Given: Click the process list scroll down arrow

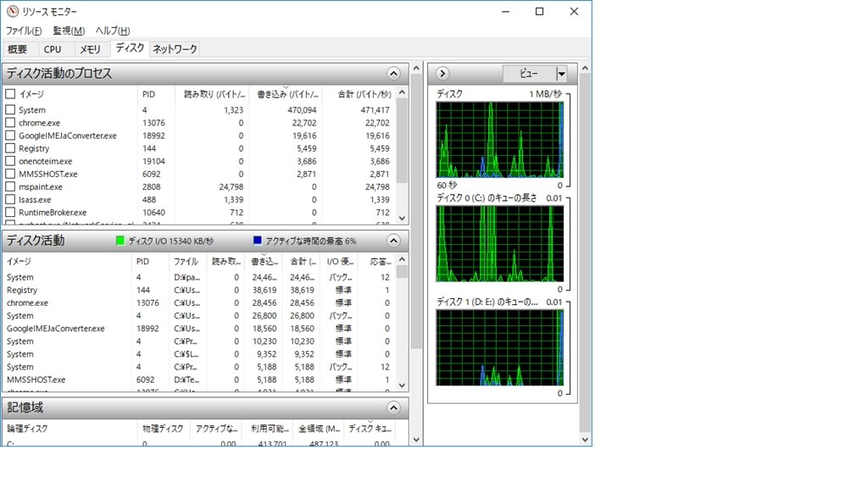Looking at the screenshot, I should point(403,218).
